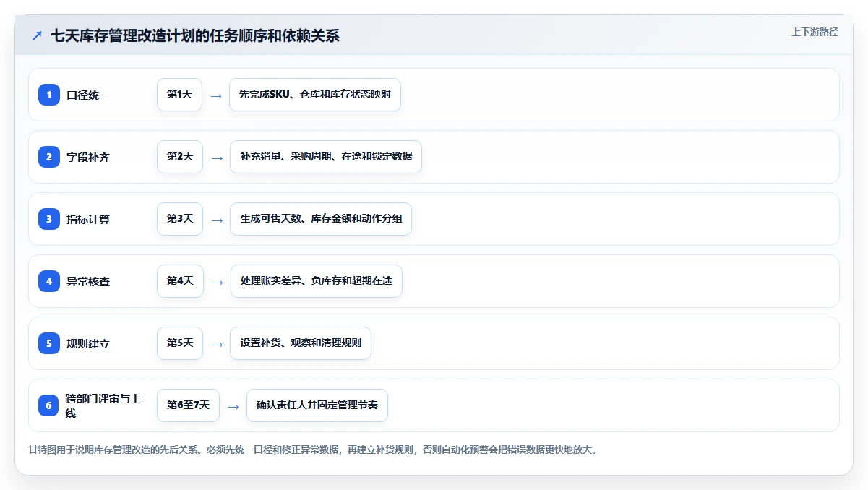This screenshot has height=490, width=868.
Task: Select the number 4 step badge
Action: point(49,281)
